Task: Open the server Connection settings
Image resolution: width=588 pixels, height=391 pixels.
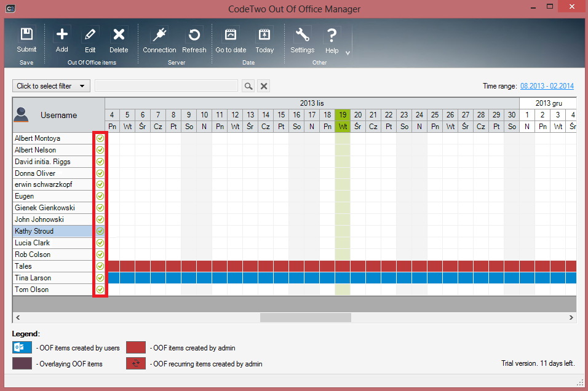Action: pos(159,39)
